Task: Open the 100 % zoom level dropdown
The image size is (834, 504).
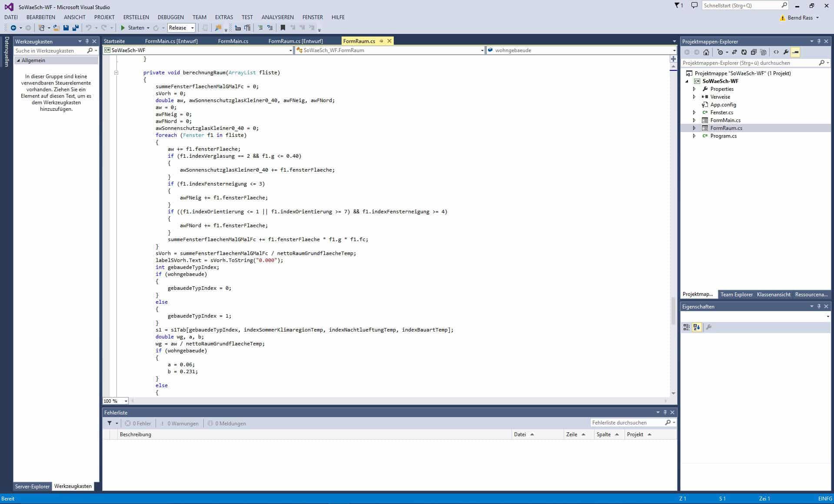Action: (115, 401)
